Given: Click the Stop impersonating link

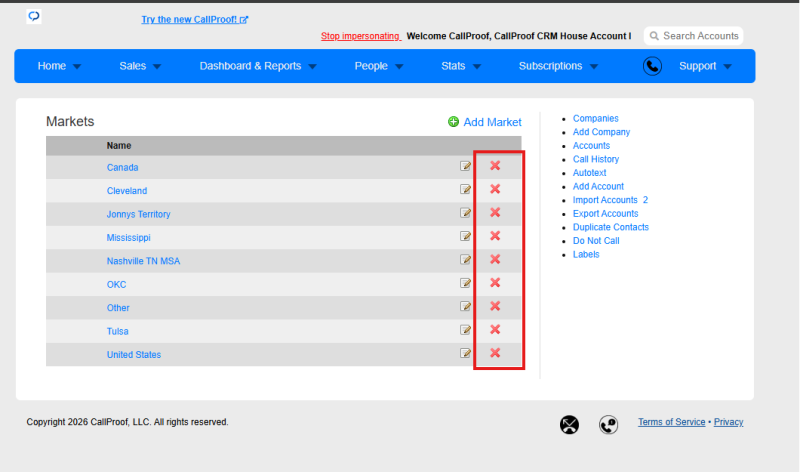Looking at the screenshot, I should tap(360, 36).
